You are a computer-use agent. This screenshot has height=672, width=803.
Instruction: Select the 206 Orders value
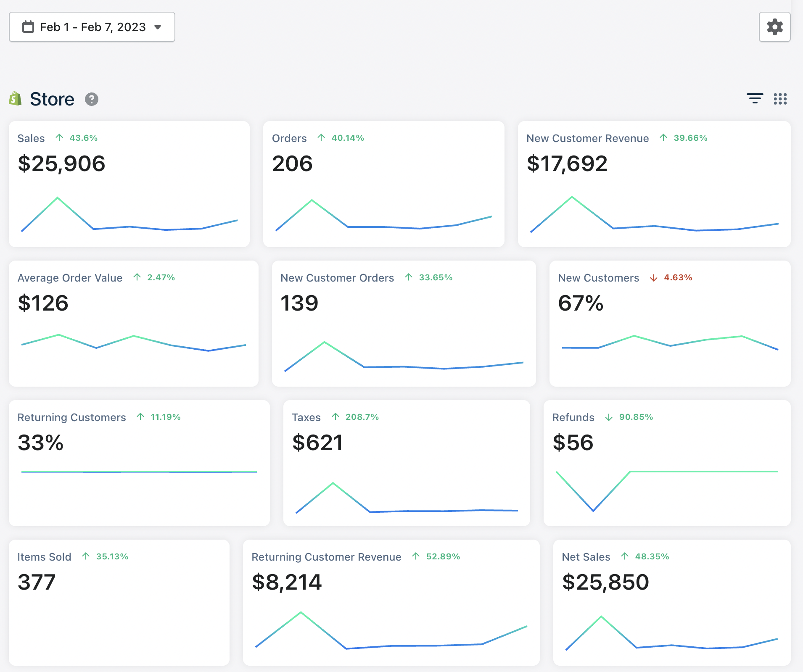292,163
